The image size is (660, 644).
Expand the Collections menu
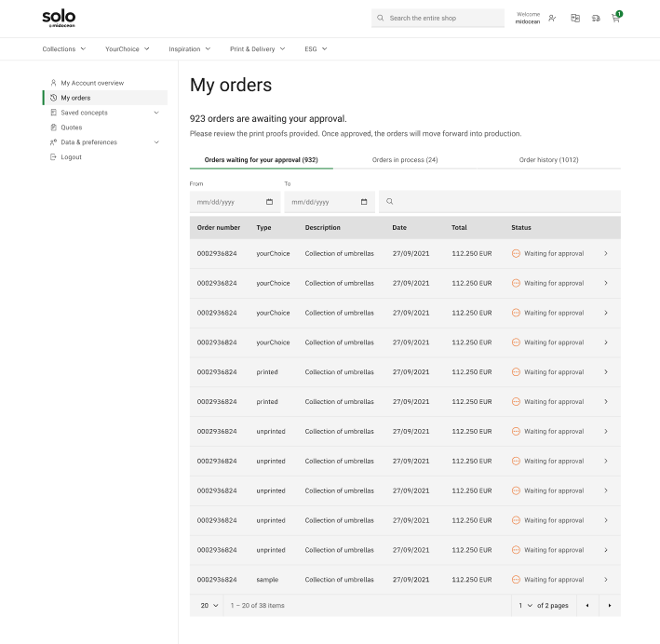tap(63, 48)
